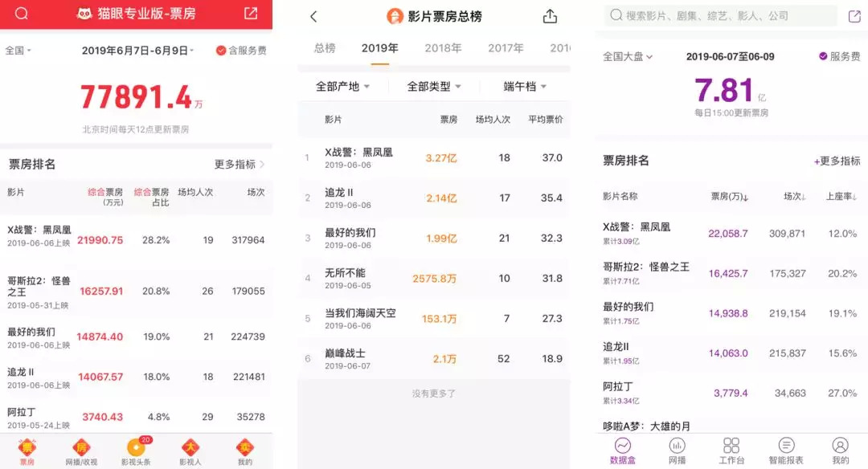Screen dimensions: 868x469
Task: Open ranked 1 X战警：黑凤凰 3.27亿 row
Action: tap(434, 157)
